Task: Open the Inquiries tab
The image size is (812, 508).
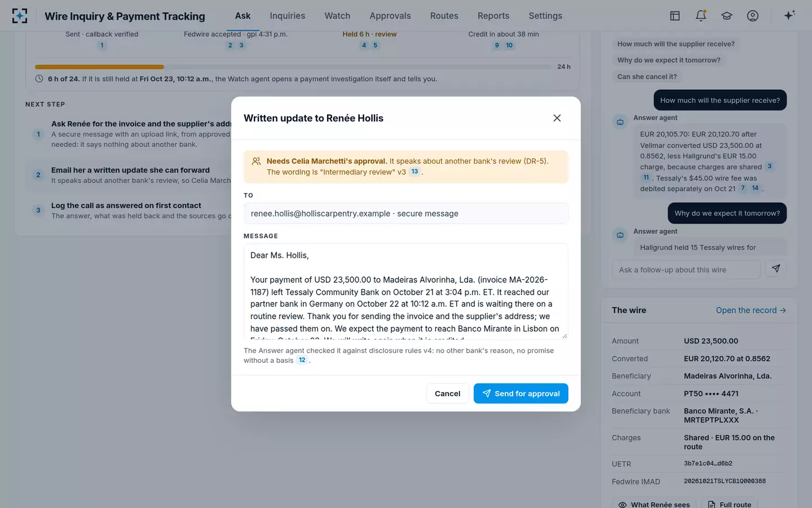Action: pyautogui.click(x=288, y=16)
